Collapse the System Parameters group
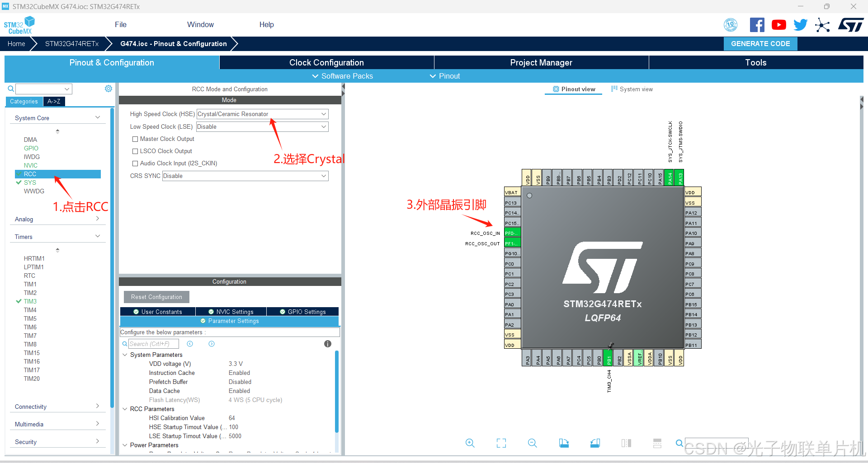868x463 pixels. click(x=125, y=355)
